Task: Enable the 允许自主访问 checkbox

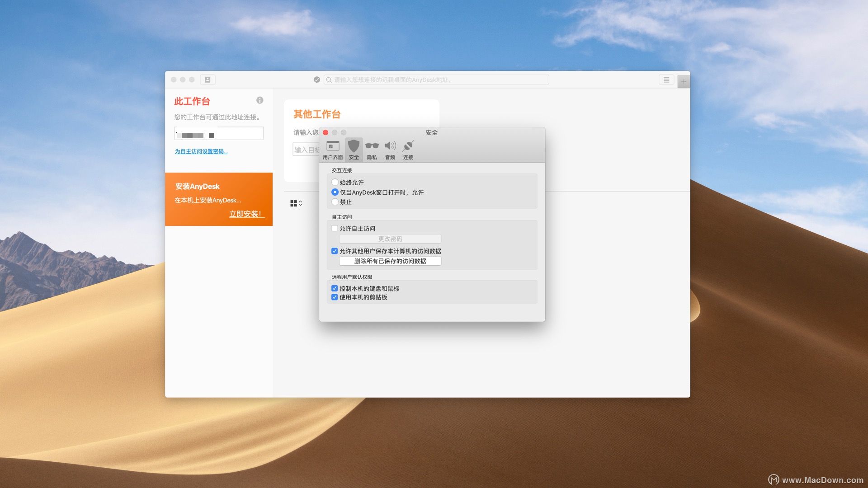Action: point(335,228)
